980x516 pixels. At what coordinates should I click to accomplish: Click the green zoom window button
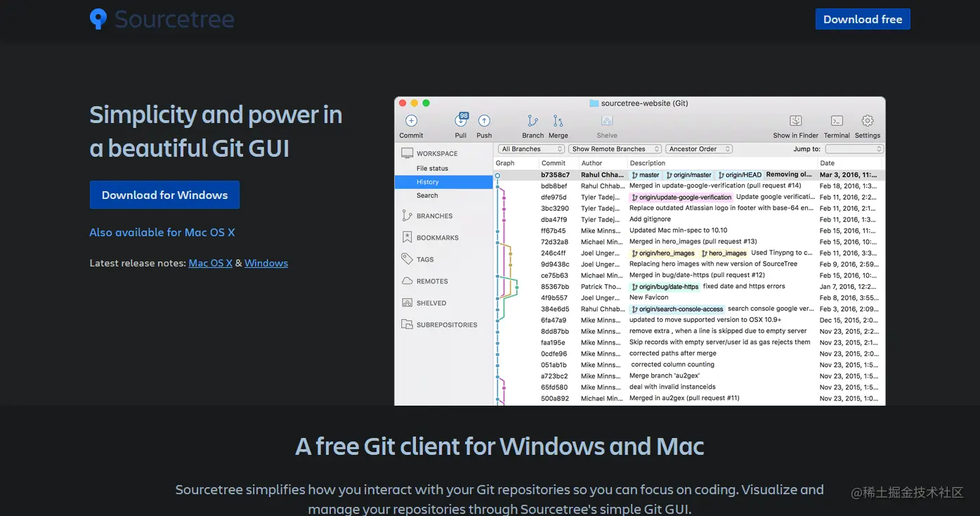(x=426, y=103)
